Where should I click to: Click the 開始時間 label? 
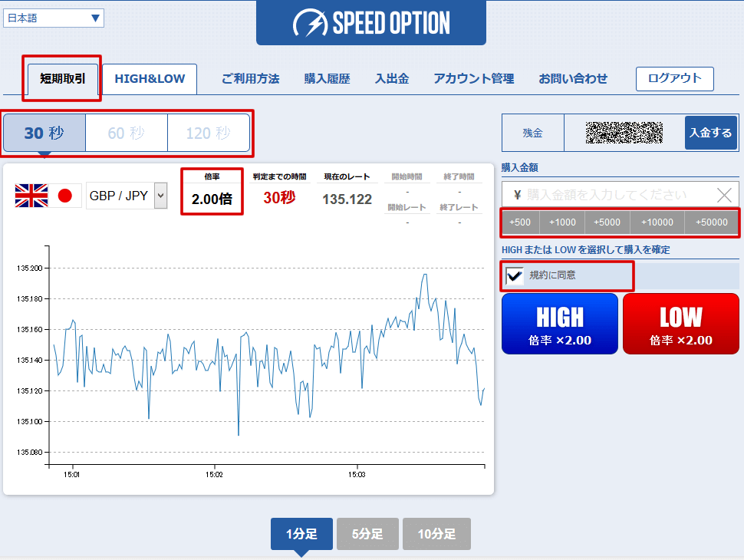[x=407, y=176]
